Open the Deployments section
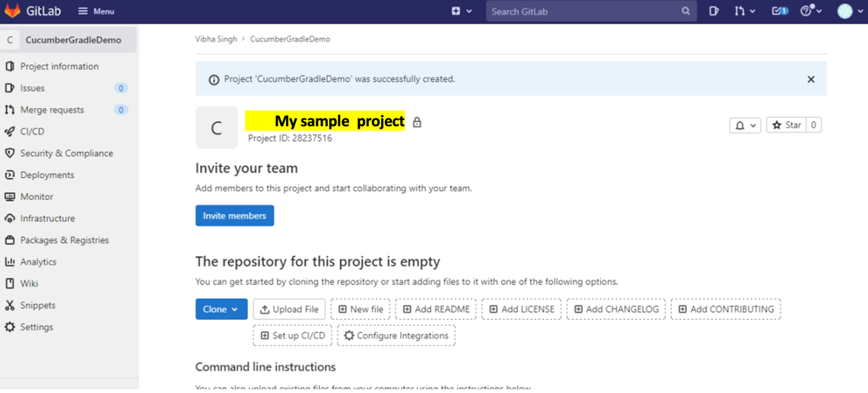Viewport: 868px width, 393px height. [47, 175]
